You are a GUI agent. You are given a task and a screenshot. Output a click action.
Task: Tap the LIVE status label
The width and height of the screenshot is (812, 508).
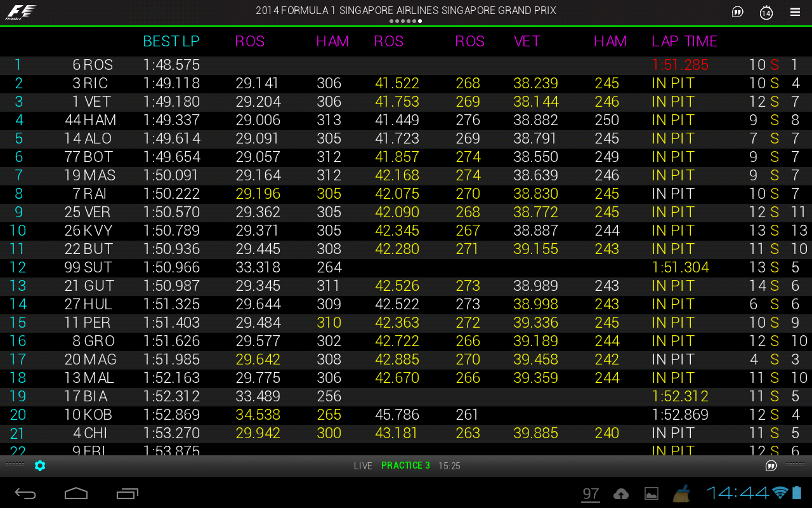click(x=363, y=466)
